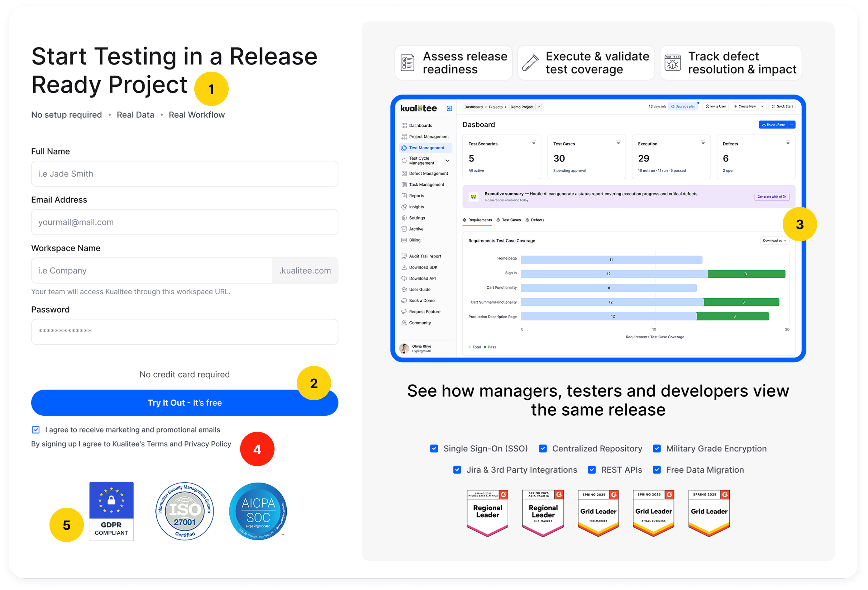This screenshot has width=868, height=590.
Task: Switch to the Test Cases tab
Action: (x=508, y=220)
